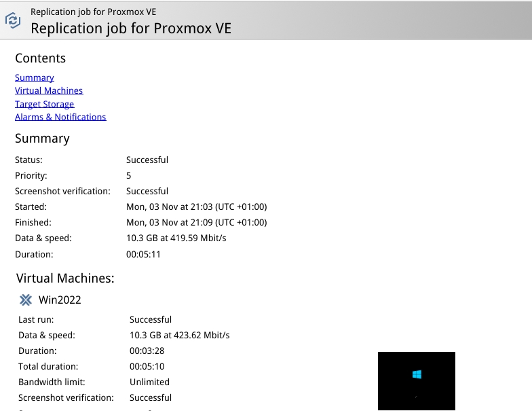The image size is (532, 411).
Task: Jump to the Virtual Machines link
Action: (49, 90)
